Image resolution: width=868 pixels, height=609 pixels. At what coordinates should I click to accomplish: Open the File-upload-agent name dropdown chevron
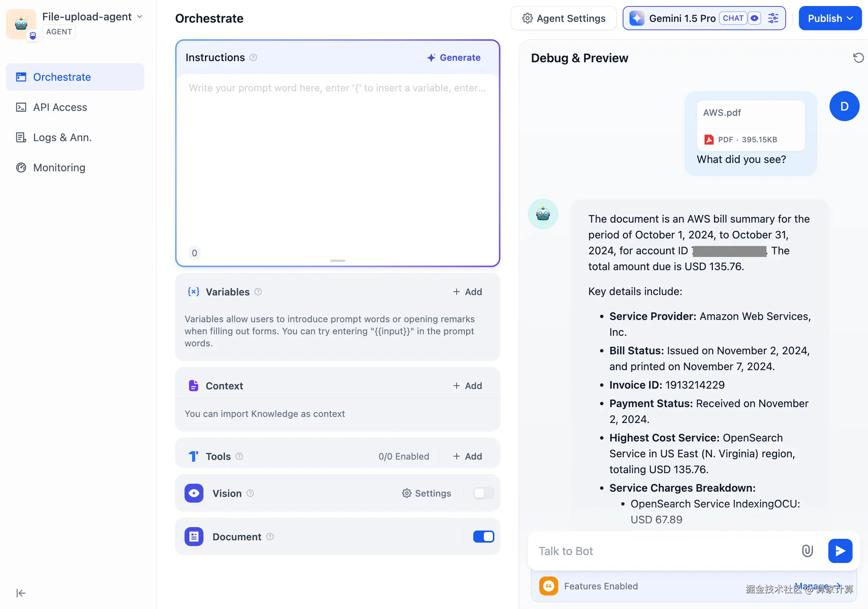coord(140,17)
